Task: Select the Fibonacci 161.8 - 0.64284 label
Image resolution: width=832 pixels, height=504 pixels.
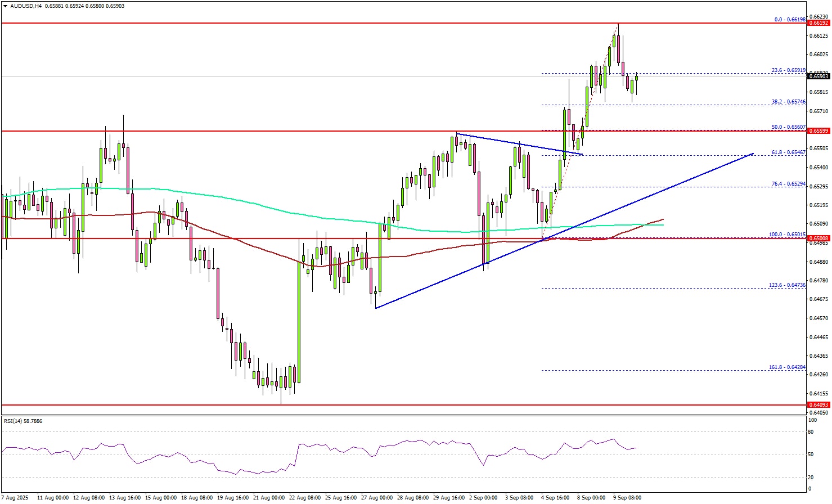Action: click(x=787, y=367)
